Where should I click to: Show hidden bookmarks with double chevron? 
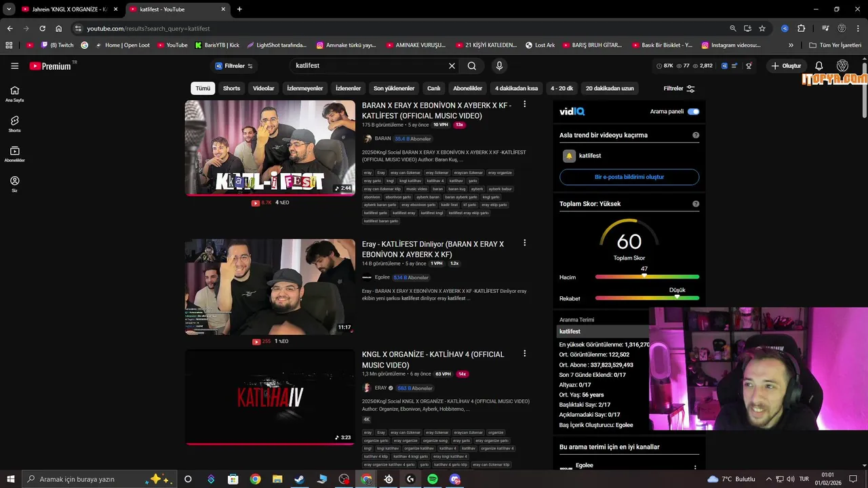tap(791, 45)
